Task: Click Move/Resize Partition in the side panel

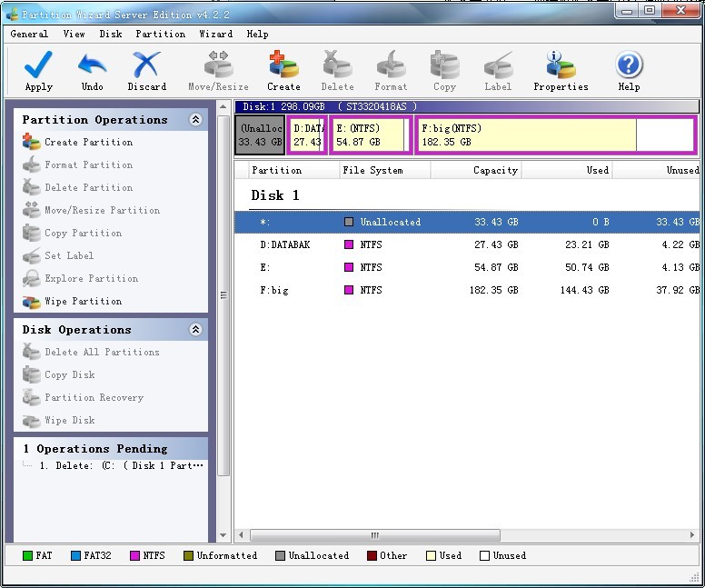Action: pyautogui.click(x=91, y=210)
